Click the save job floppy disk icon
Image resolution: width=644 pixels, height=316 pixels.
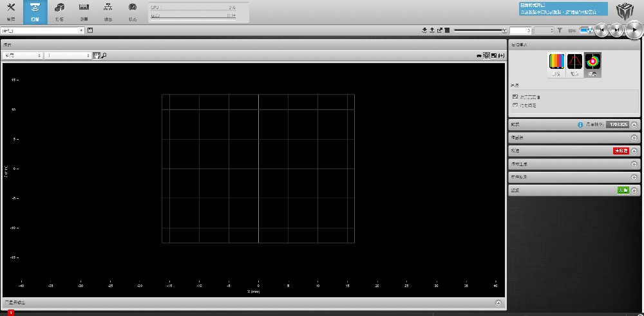(90, 30)
